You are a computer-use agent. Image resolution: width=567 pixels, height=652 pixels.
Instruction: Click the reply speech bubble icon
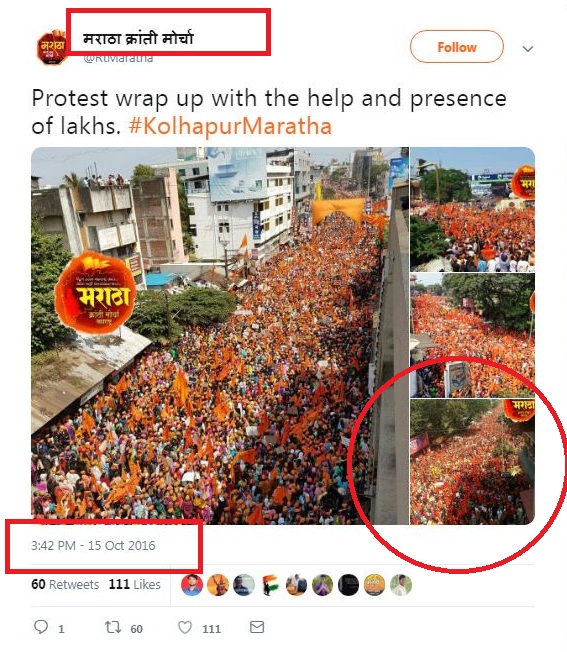tap(41, 627)
